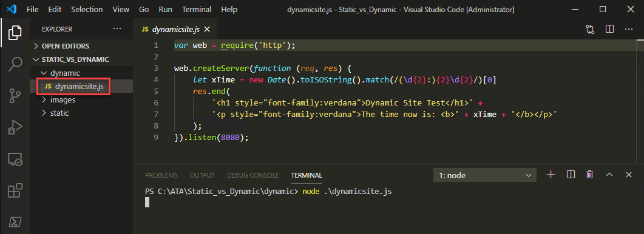Open the Go menu
Screen dimensions: 644x234
144,9
